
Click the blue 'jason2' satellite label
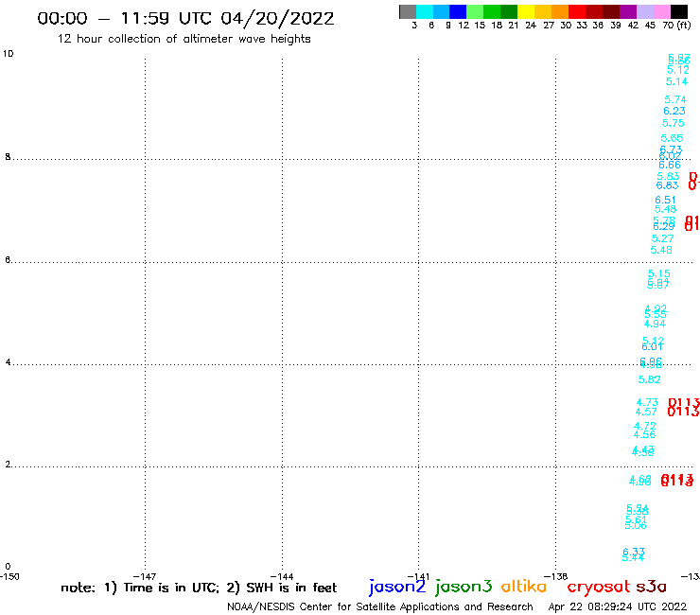[397, 587]
